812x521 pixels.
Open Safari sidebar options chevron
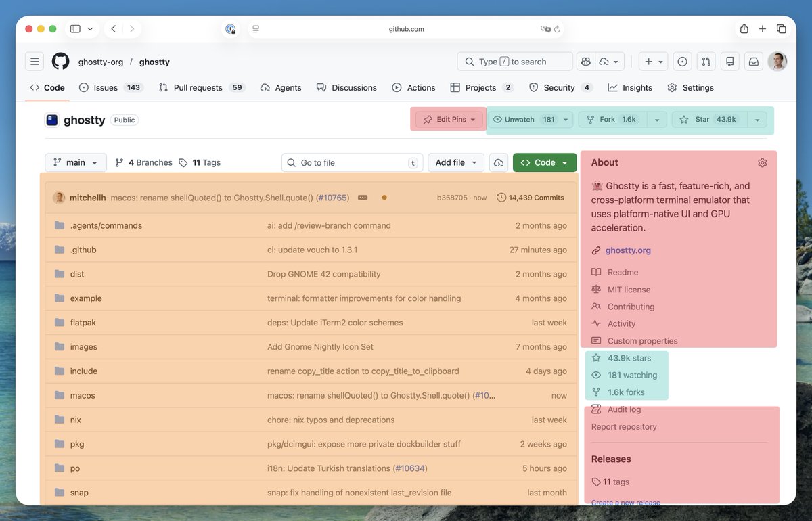pyautogui.click(x=90, y=29)
